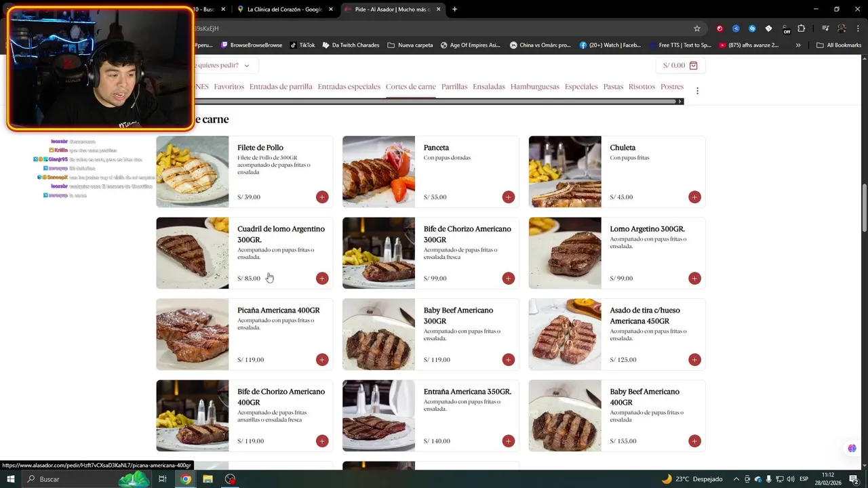Image resolution: width=868 pixels, height=488 pixels.
Task: Open the Da Twitch Charades bookmark
Action: 351,45
